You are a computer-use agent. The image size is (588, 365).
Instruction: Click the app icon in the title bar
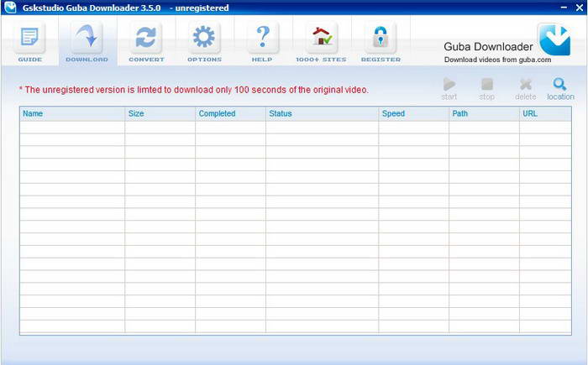click(x=10, y=7)
